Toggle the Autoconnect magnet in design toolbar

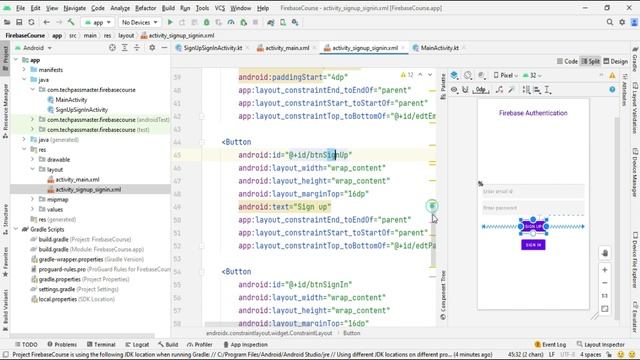pyautogui.click(x=465, y=90)
